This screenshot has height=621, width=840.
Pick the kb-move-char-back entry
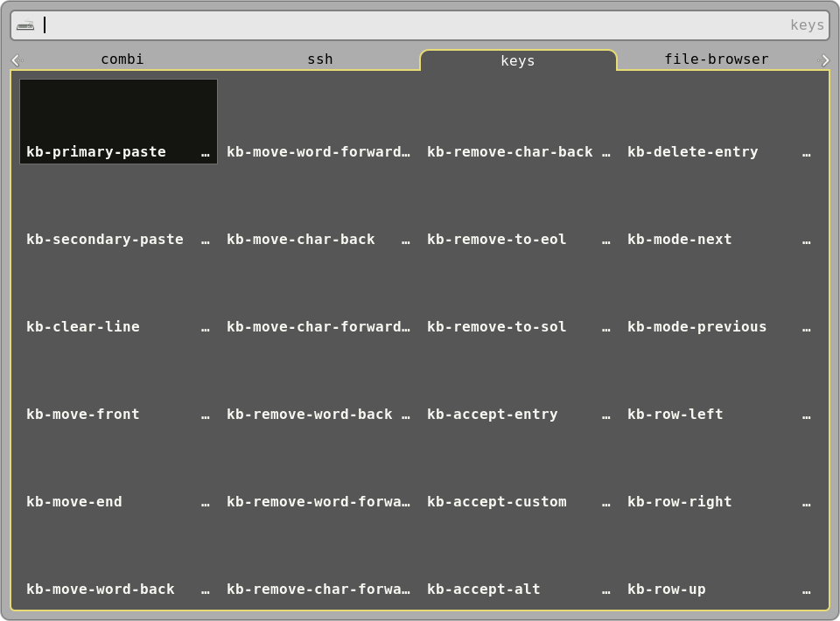[x=318, y=209]
